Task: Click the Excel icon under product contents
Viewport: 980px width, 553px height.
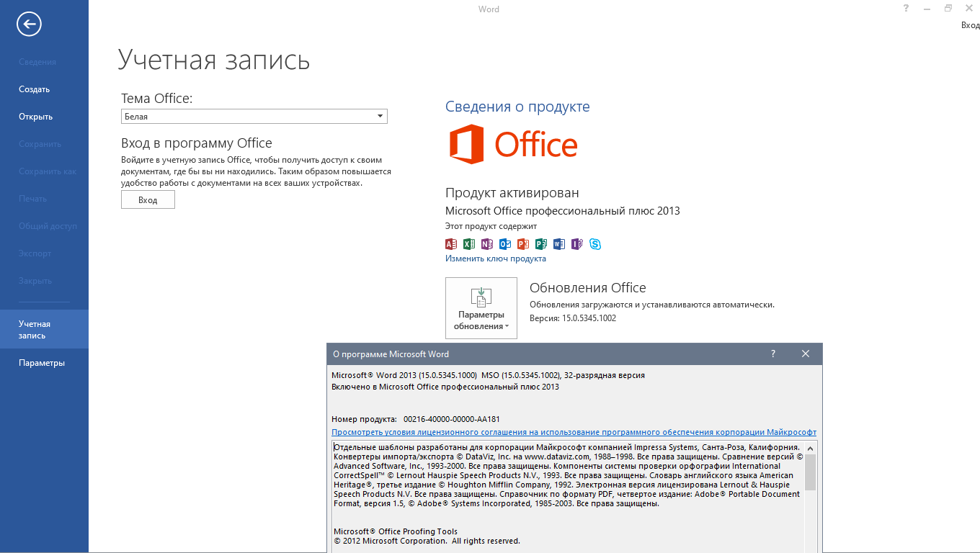Action: [x=468, y=244]
